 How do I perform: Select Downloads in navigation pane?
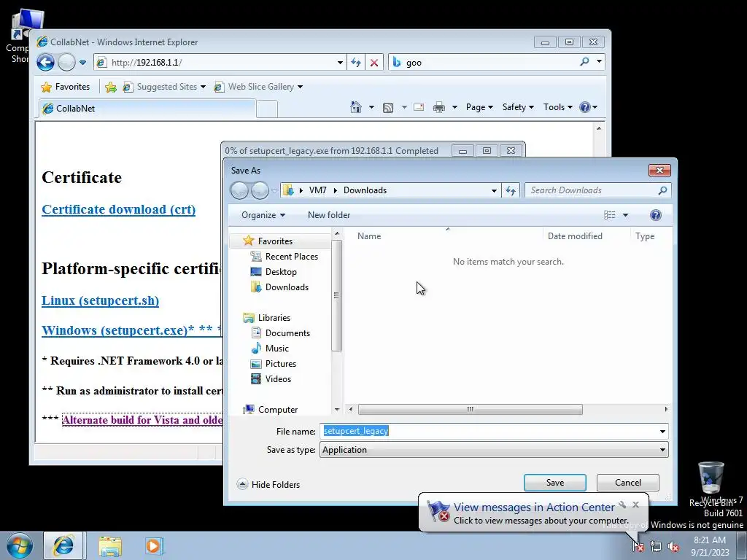[x=279, y=287]
